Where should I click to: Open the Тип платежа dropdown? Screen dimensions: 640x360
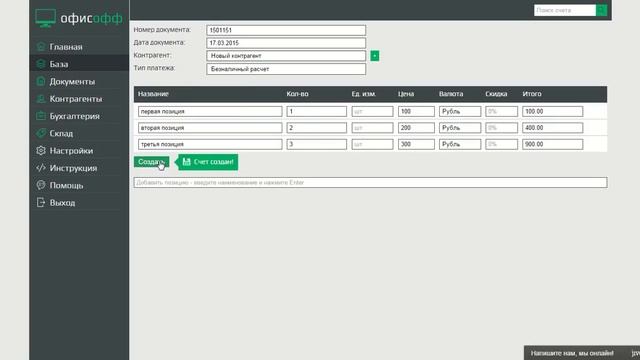point(286,69)
